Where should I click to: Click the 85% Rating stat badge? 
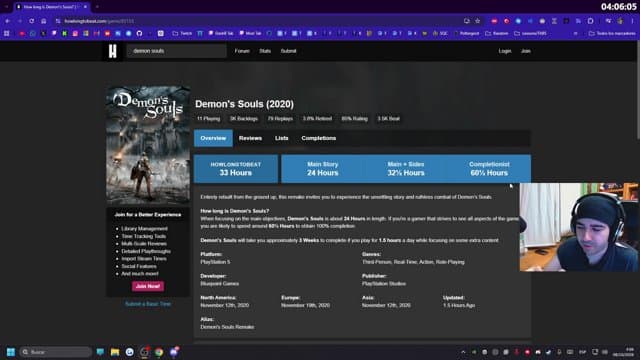click(354, 119)
